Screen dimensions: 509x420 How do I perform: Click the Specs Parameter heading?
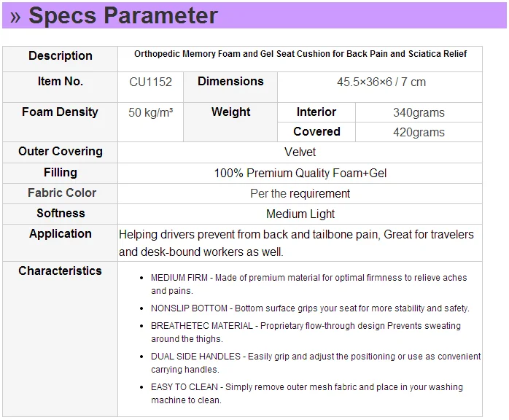(123, 15)
